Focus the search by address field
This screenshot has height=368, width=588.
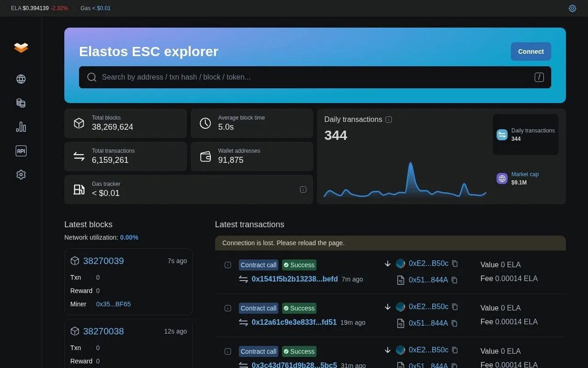315,77
